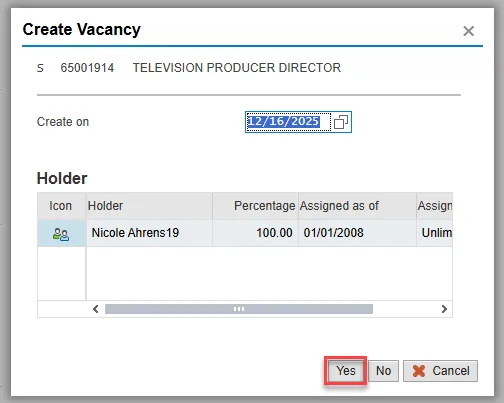
Task: Click the No button
Action: pos(383,371)
